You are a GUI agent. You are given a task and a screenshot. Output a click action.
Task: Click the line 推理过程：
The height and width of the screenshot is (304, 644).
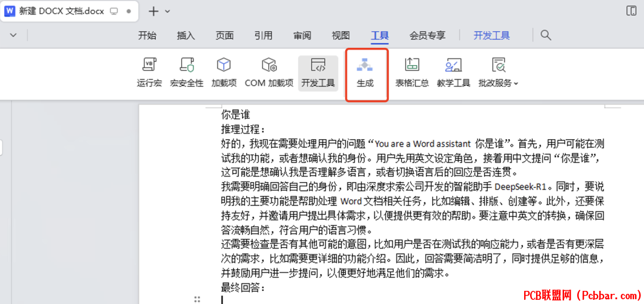pos(242,129)
